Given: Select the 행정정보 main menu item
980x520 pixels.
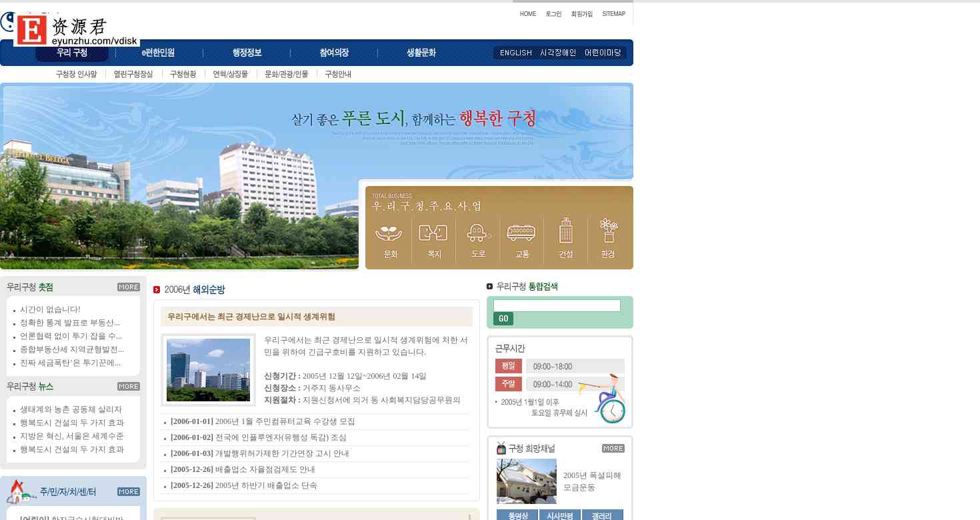Looking at the screenshot, I should [247, 53].
